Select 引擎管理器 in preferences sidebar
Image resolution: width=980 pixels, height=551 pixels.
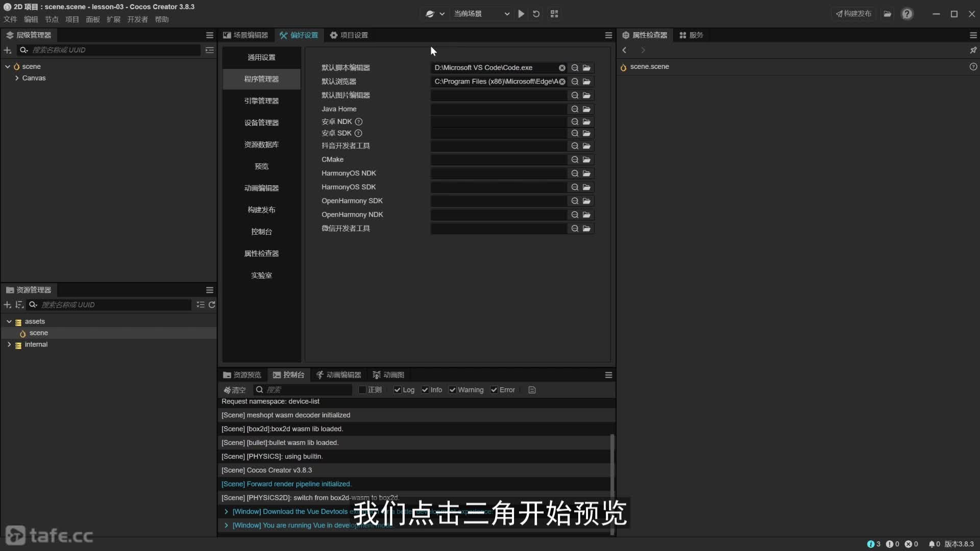[x=261, y=101]
